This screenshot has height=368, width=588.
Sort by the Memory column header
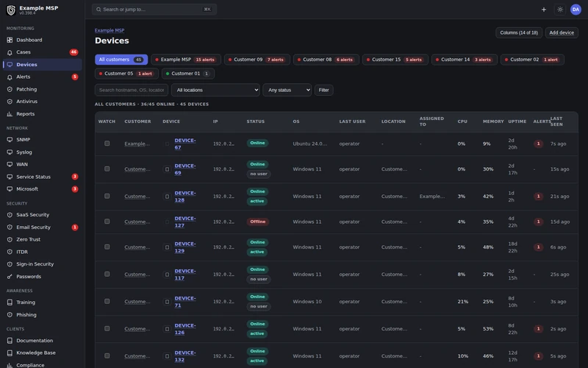point(493,121)
